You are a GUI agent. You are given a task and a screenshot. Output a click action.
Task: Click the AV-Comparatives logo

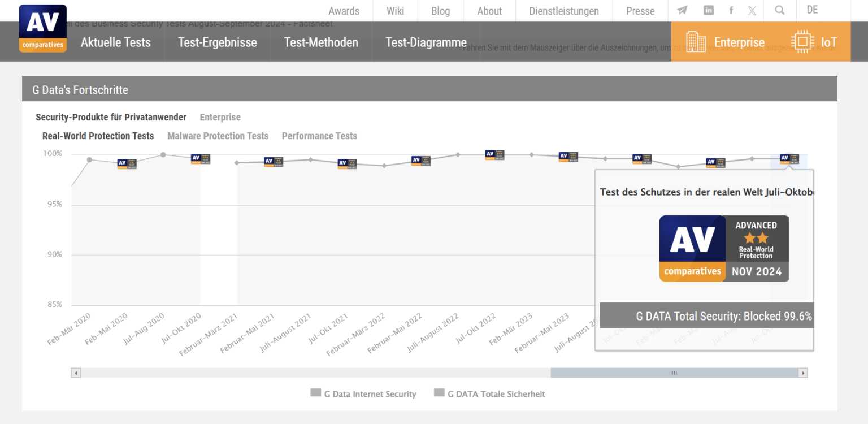[x=43, y=28]
